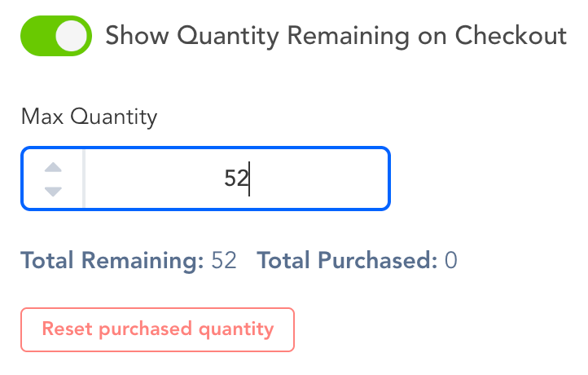Disable Show Quantity Remaining on Checkout toggle

(x=56, y=36)
